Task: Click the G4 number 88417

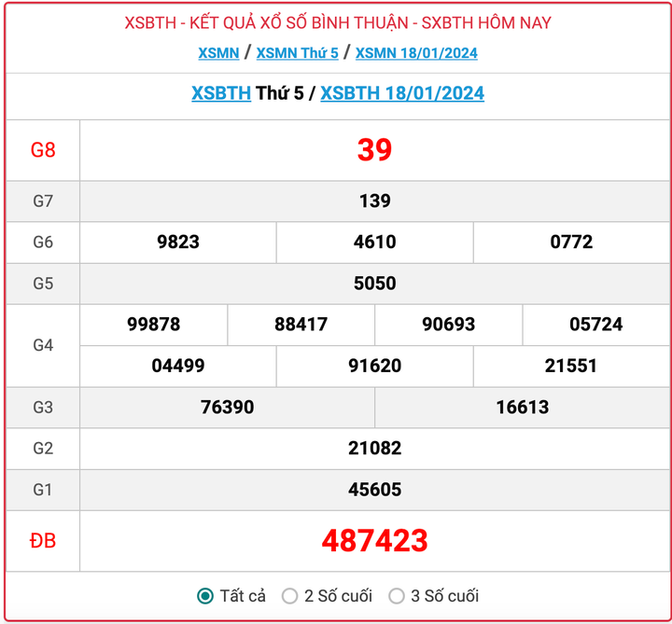Action: pos(301,325)
